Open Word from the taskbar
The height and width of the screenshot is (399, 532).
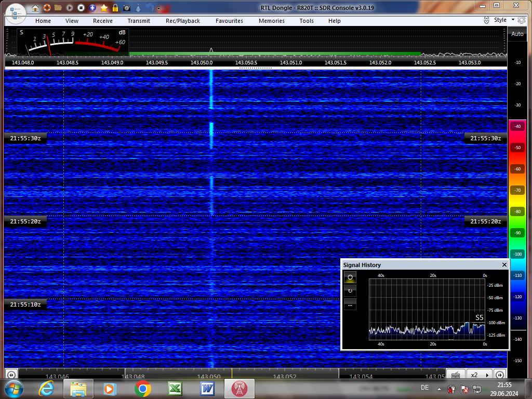(207, 389)
